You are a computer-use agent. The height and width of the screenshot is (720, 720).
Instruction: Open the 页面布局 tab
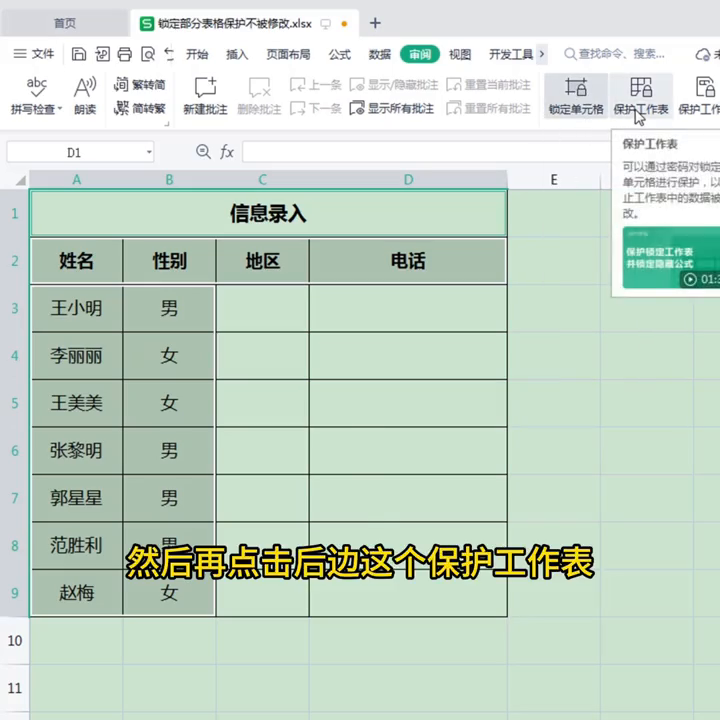pos(288,55)
